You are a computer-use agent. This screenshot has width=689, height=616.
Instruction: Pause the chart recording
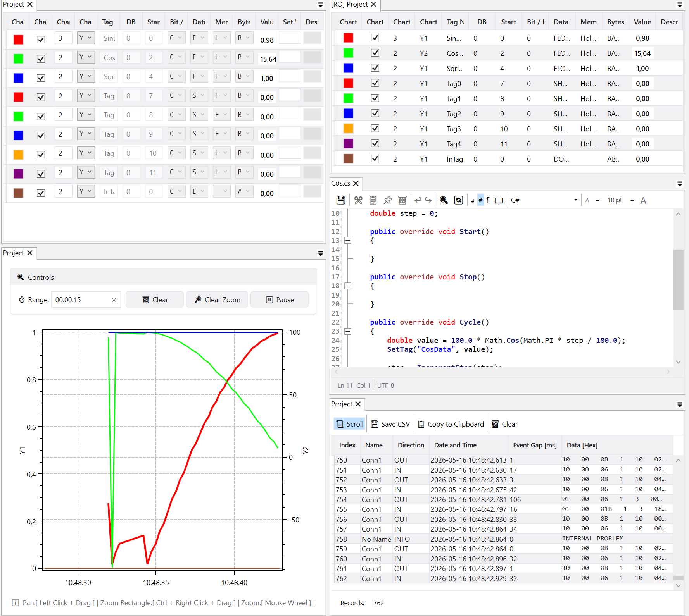click(280, 299)
